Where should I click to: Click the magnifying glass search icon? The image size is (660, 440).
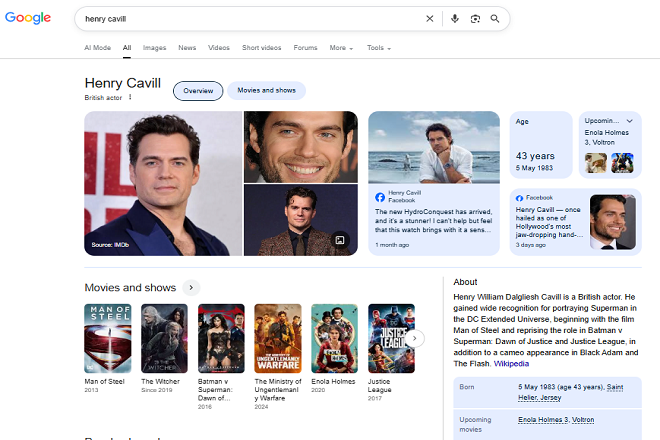tap(495, 19)
